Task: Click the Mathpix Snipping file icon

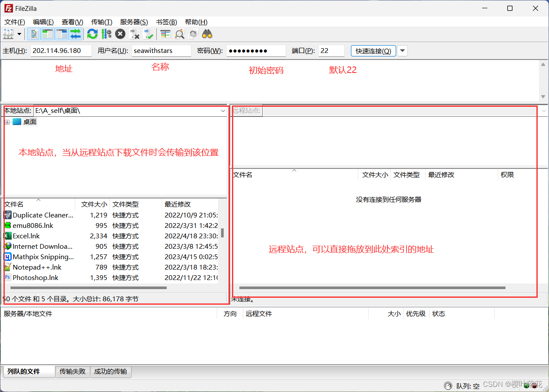Action: (x=8, y=257)
